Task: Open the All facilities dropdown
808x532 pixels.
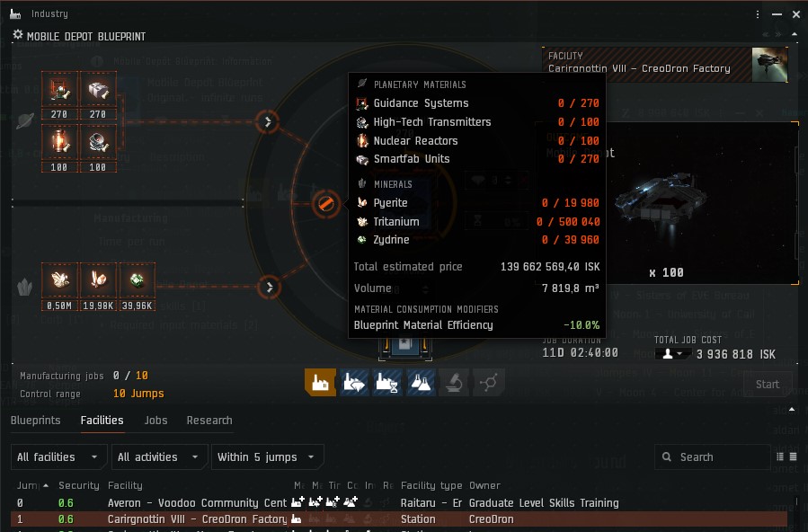Action: 58,457
